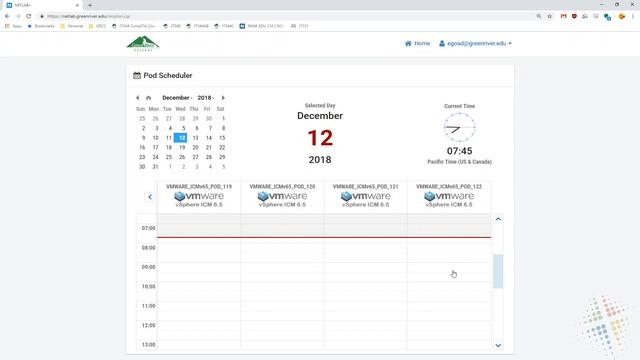This screenshot has width=640, height=360.
Task: Click the 10:00 slot for POD_120
Action: [x=282, y=287]
